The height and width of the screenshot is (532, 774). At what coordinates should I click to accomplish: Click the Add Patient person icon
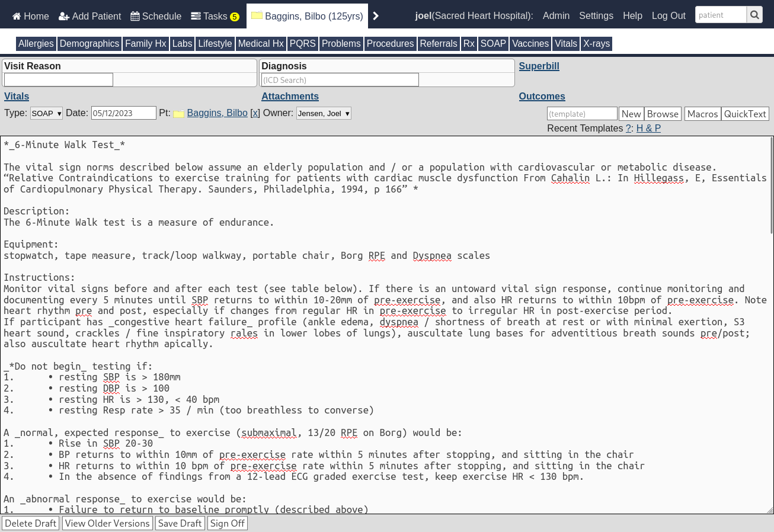[64, 17]
